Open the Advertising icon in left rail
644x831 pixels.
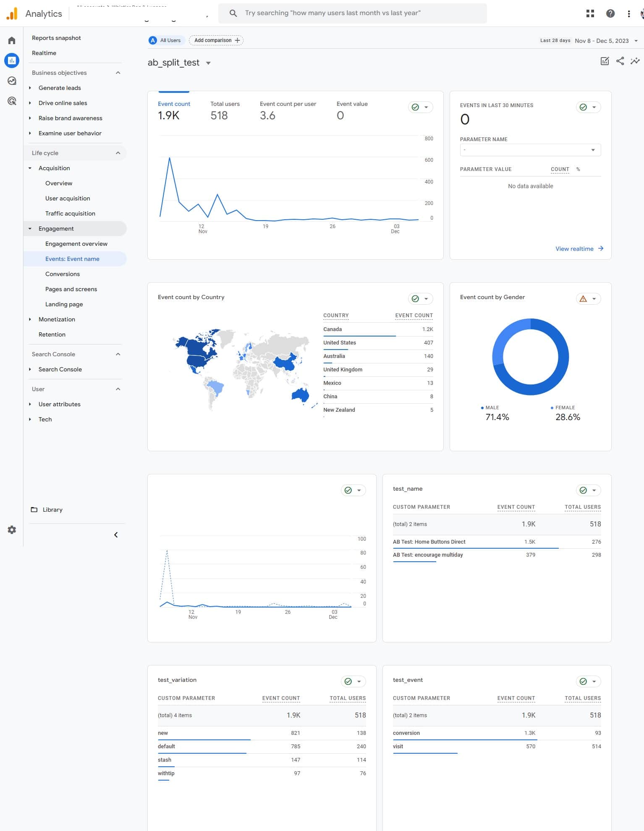pyautogui.click(x=12, y=101)
